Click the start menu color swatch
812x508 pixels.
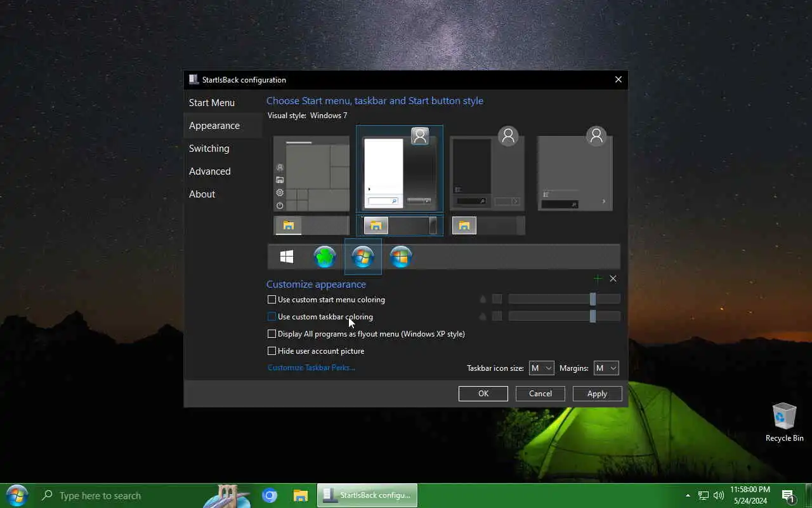click(497, 299)
